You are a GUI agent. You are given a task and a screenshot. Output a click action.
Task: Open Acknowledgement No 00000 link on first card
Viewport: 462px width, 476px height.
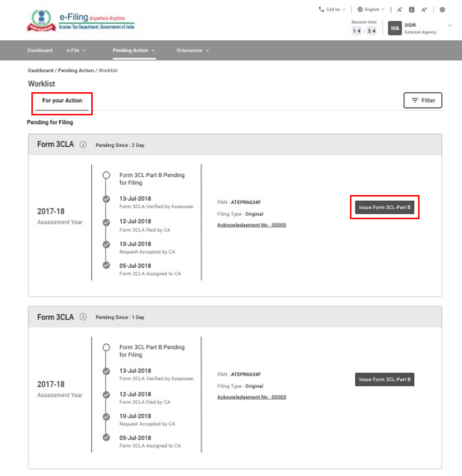[x=251, y=225]
